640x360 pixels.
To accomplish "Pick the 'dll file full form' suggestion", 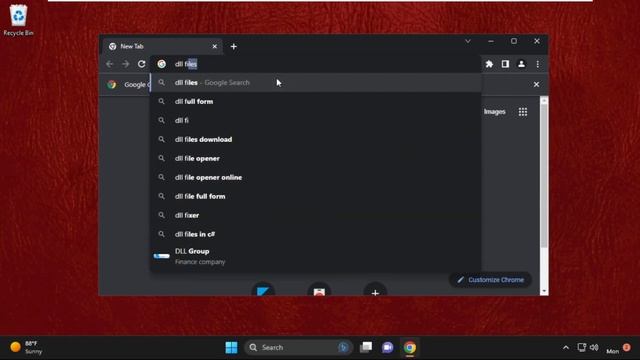I will click(316, 196).
